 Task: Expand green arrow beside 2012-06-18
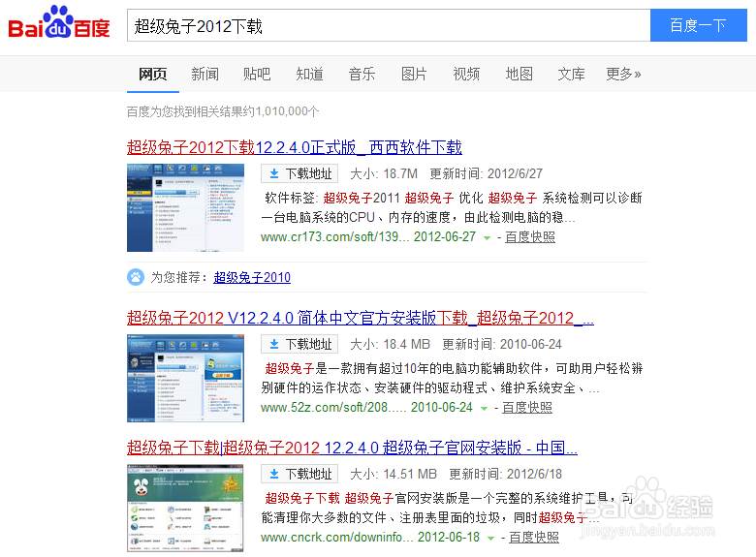(490, 539)
